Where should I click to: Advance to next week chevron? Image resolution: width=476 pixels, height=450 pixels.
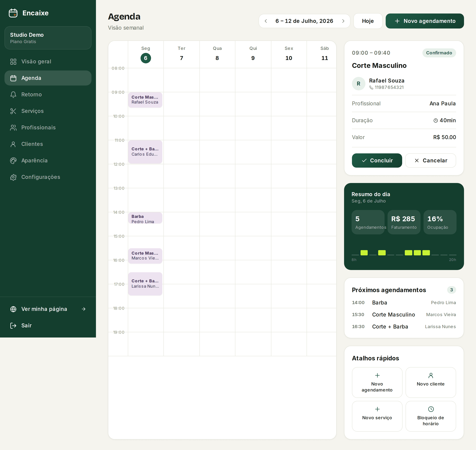click(343, 21)
